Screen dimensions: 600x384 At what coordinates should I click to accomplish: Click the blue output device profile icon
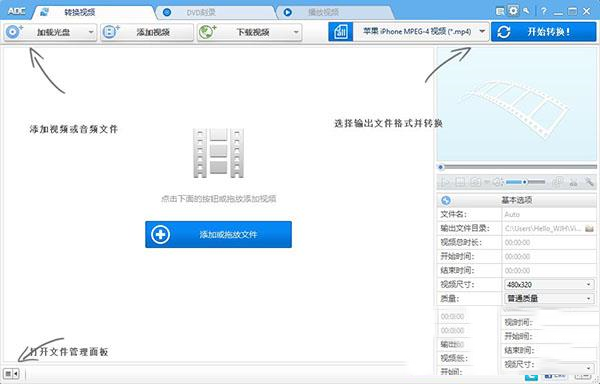point(341,32)
